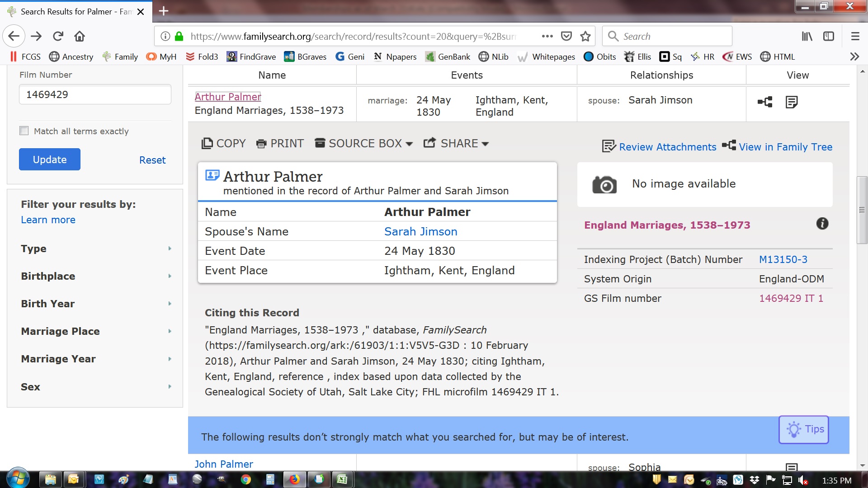Bookmark this page with star icon
This screenshot has width=868, height=488.
tap(585, 37)
